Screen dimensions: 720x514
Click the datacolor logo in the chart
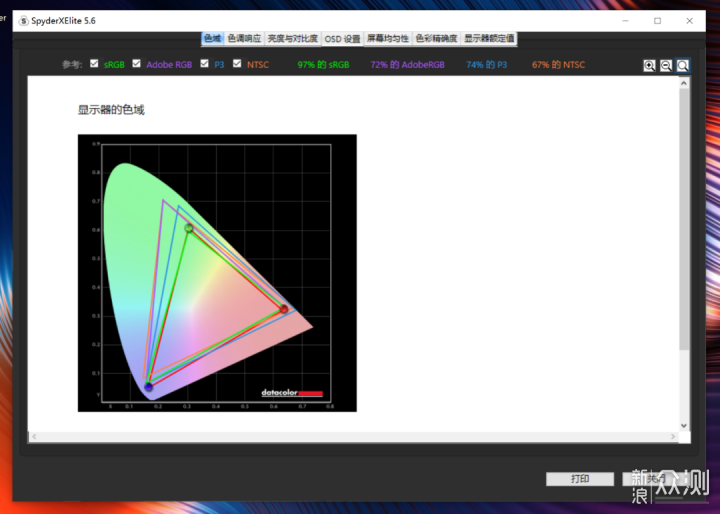pos(292,393)
